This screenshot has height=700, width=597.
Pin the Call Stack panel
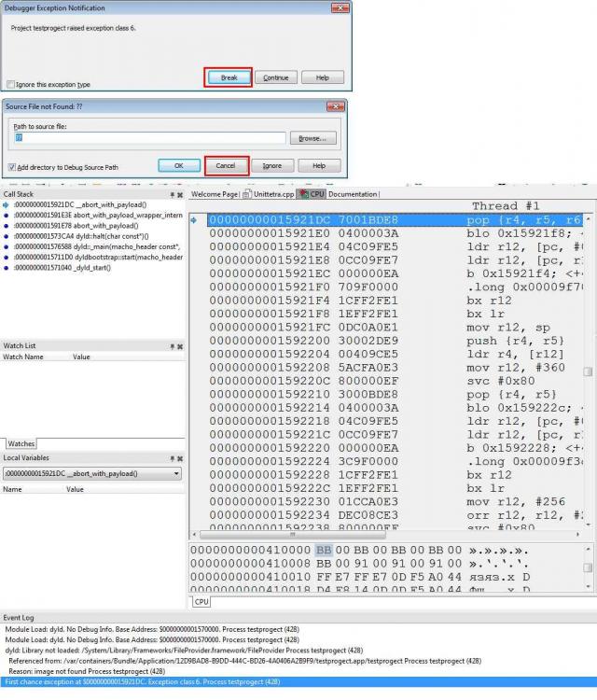pos(173,195)
